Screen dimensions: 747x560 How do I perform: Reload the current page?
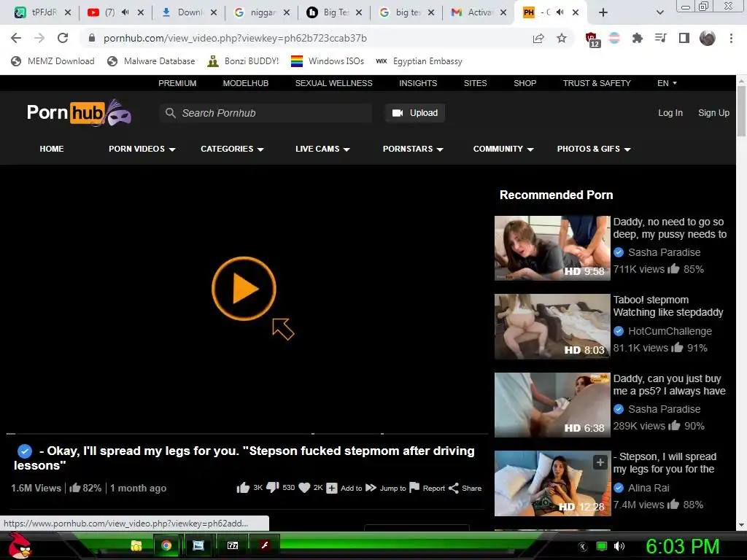[63, 38]
